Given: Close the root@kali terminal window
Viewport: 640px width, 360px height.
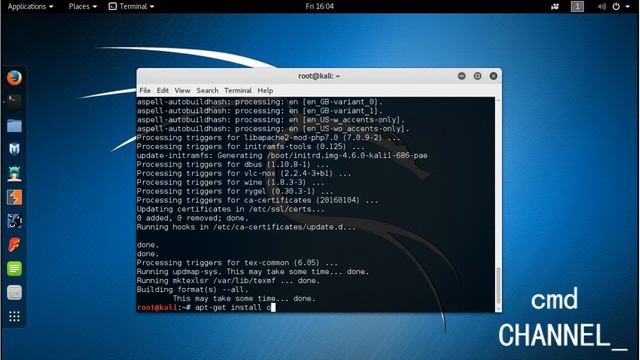Looking at the screenshot, I should (493, 76).
